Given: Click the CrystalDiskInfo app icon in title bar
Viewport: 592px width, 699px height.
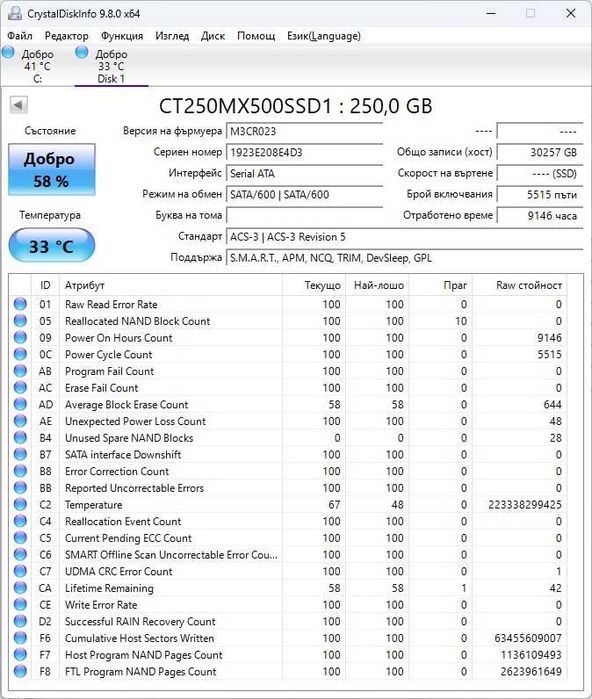Looking at the screenshot, I should click(x=14, y=13).
